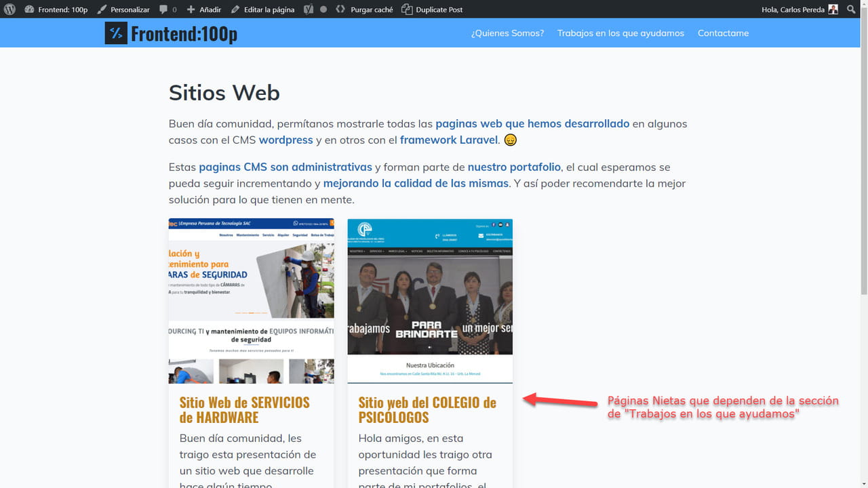Follow the wordpress link
Viewport: 868px width, 488px height.
[x=285, y=140]
